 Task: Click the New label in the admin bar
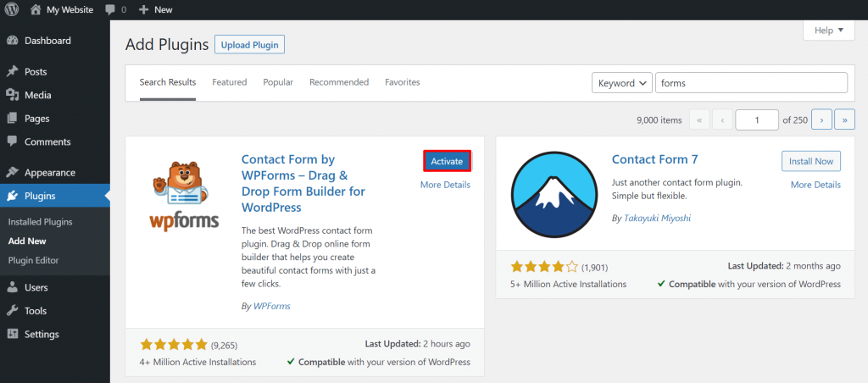(x=164, y=10)
